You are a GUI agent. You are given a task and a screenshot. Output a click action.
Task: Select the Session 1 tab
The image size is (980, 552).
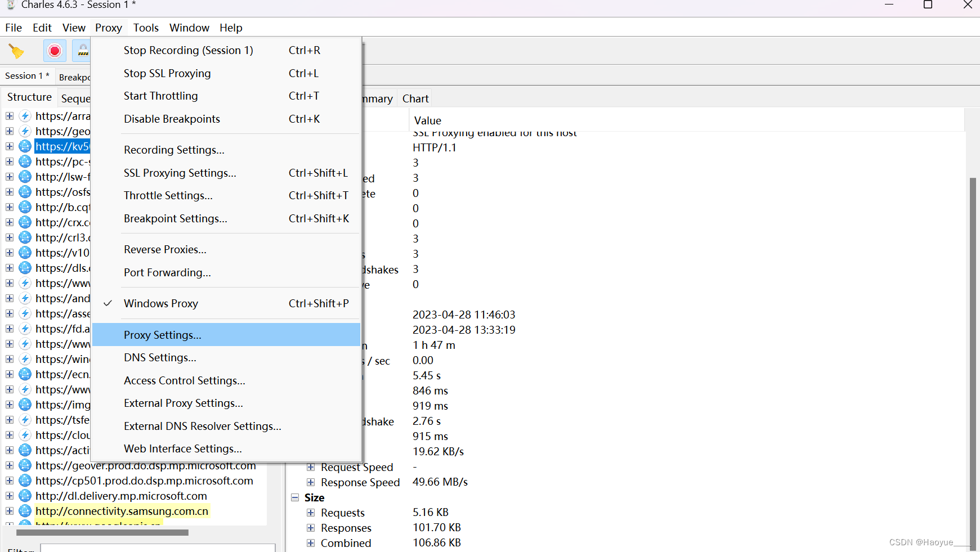click(27, 75)
